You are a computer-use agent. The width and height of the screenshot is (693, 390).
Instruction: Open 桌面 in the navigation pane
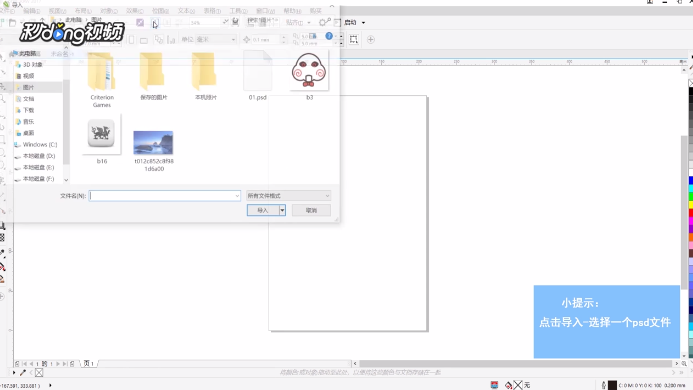(28, 133)
